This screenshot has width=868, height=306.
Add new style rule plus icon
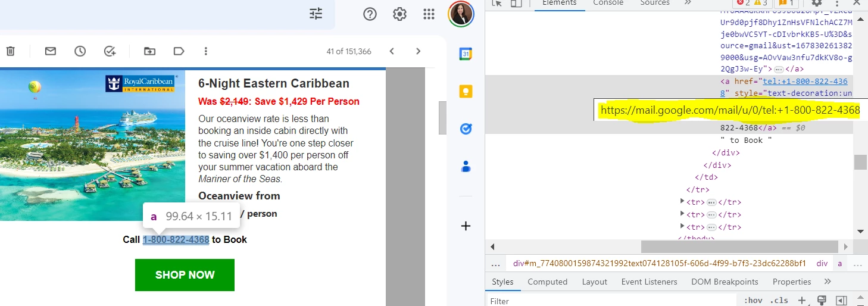click(802, 300)
